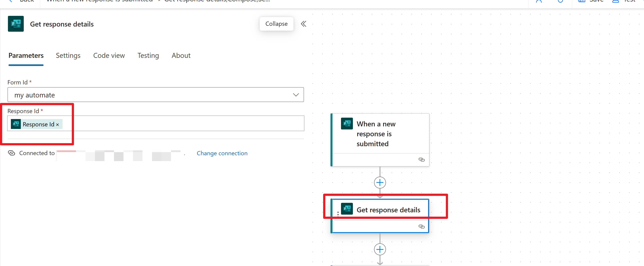Remove the Response Id dynamic token
This screenshot has width=644, height=266.
coord(58,124)
